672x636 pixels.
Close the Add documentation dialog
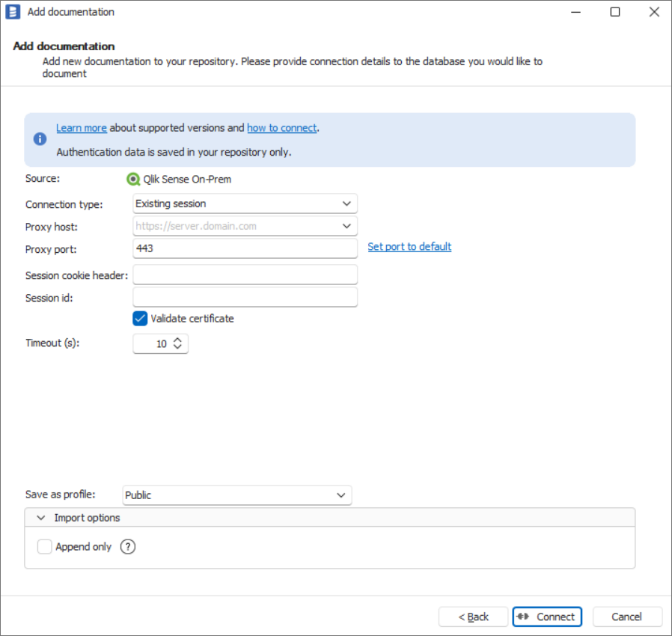pos(653,12)
